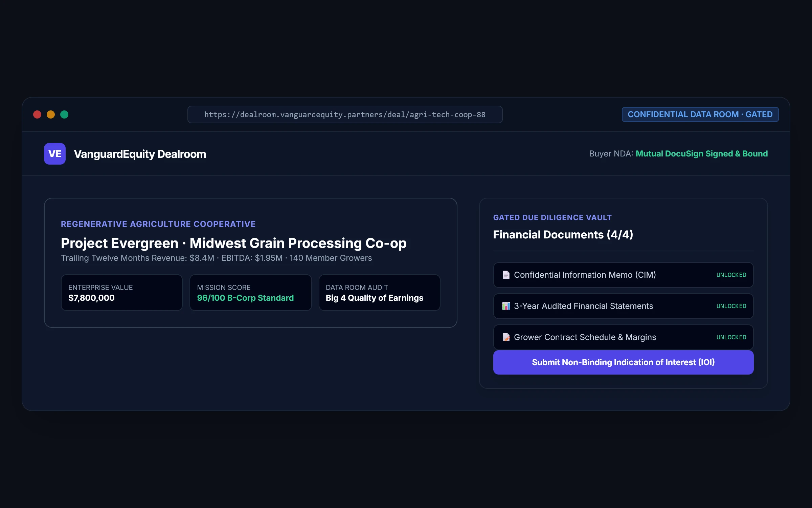Click the Grower Contract Schedule document icon

506,337
